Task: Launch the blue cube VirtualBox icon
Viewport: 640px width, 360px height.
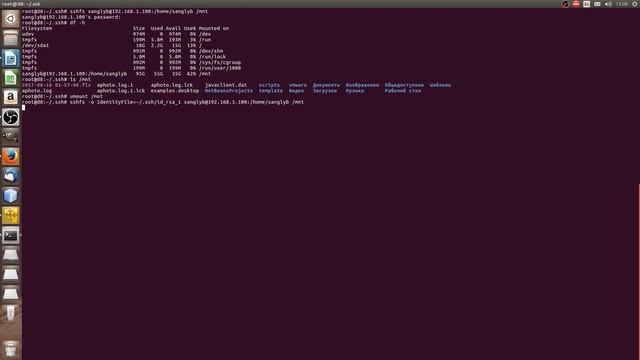Action: click(x=11, y=196)
